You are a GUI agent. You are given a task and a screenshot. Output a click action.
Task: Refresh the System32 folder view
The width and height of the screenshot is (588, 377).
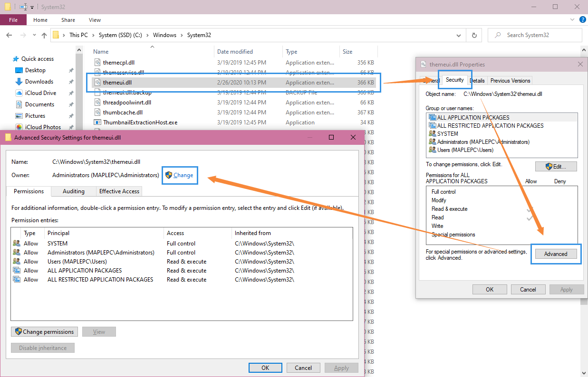(473, 35)
